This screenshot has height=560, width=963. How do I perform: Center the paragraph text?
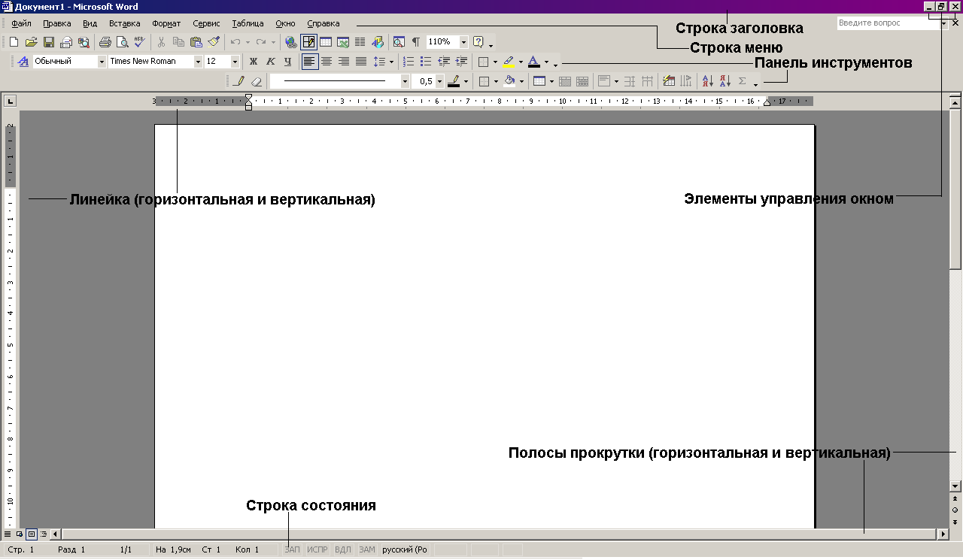coord(327,62)
